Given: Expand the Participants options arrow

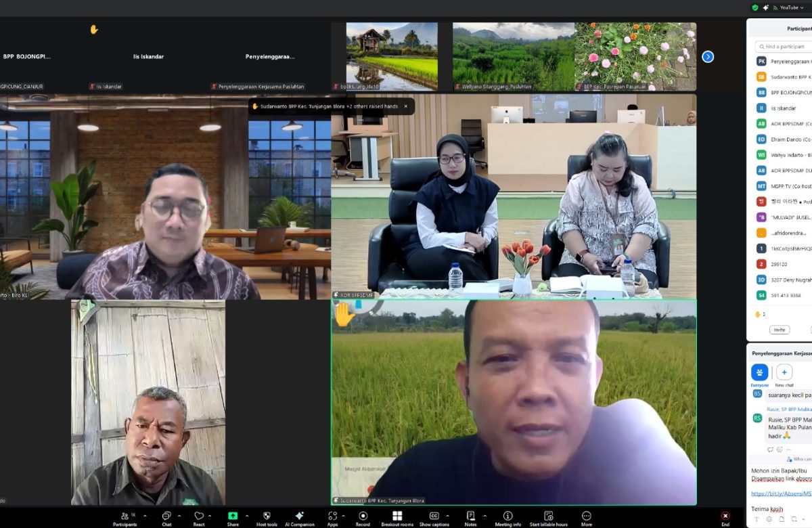Looking at the screenshot, I should pyautogui.click(x=145, y=516).
